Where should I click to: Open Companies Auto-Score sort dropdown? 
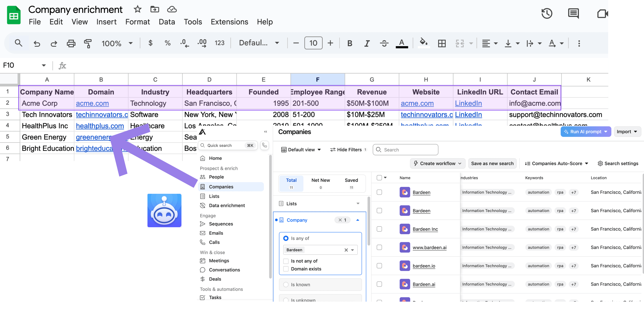(x=556, y=163)
